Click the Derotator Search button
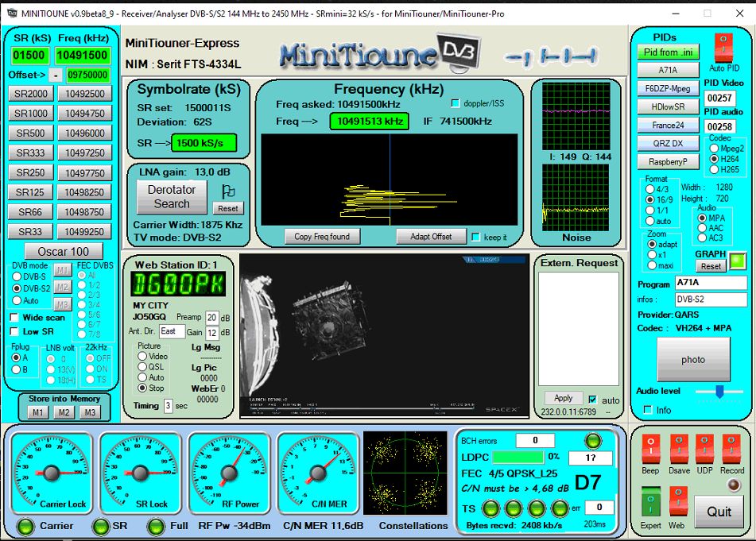The image size is (756, 541). (172, 196)
